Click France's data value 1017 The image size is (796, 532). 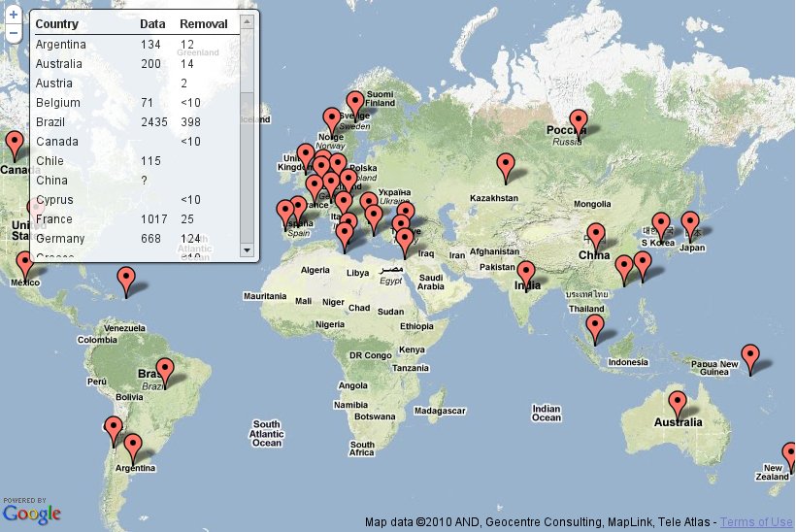[153, 219]
